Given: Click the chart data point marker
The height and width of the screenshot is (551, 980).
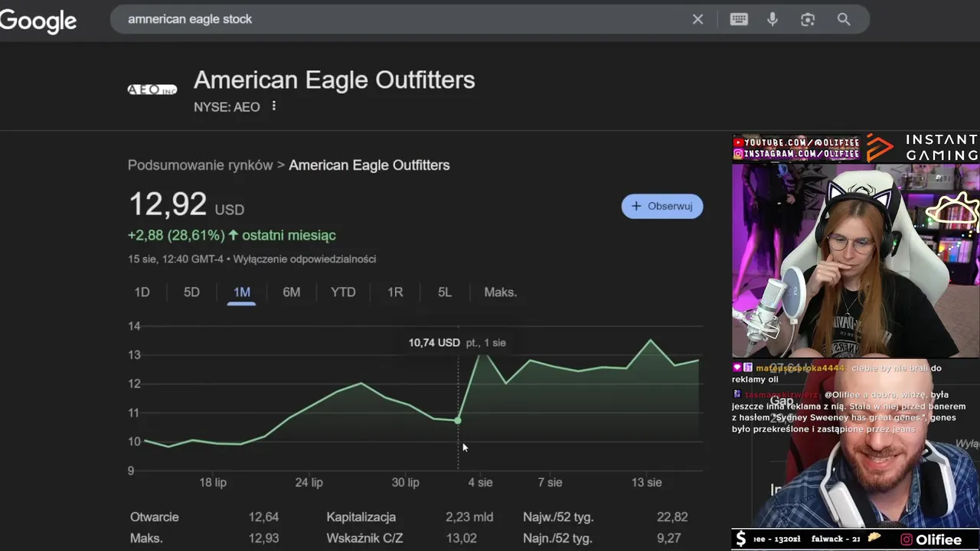Looking at the screenshot, I should (458, 420).
